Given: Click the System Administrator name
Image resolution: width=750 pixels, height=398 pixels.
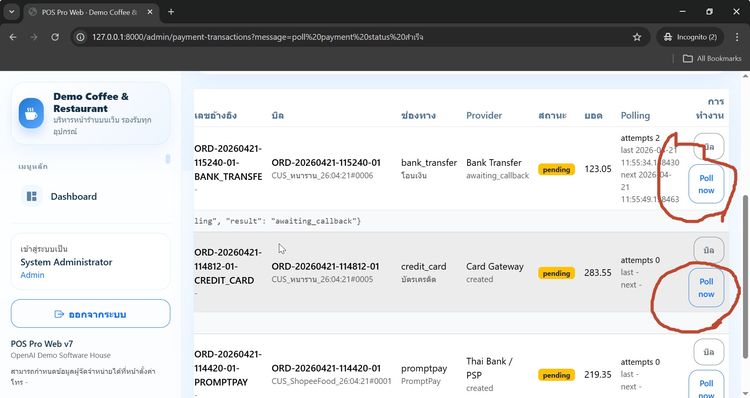Looking at the screenshot, I should coord(66,262).
